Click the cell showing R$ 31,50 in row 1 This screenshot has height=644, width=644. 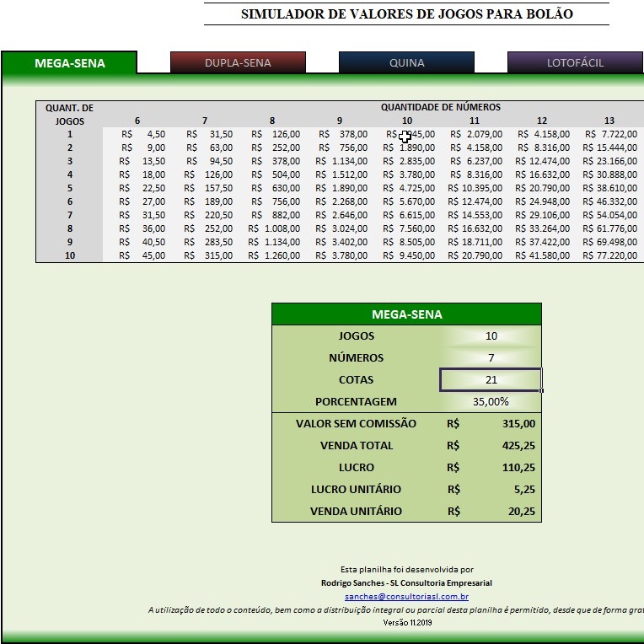click(204, 134)
